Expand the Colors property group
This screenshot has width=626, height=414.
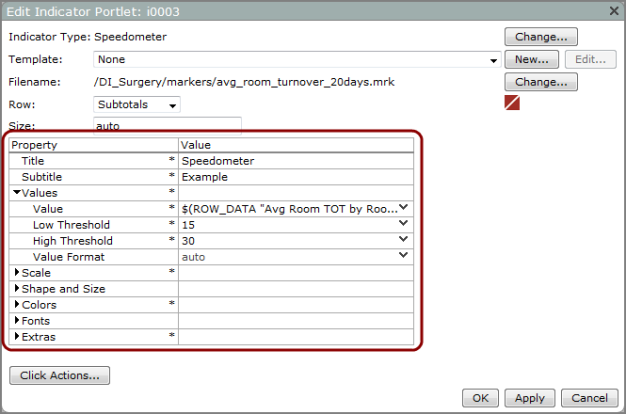[x=17, y=305]
